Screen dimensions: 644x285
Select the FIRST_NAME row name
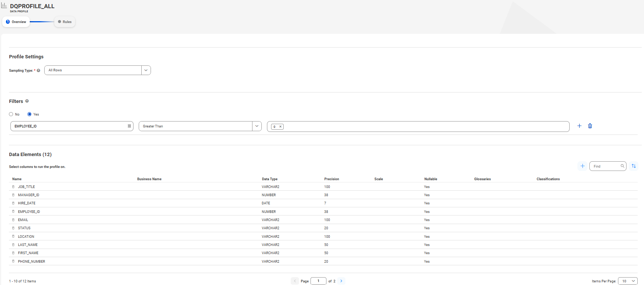point(28,253)
